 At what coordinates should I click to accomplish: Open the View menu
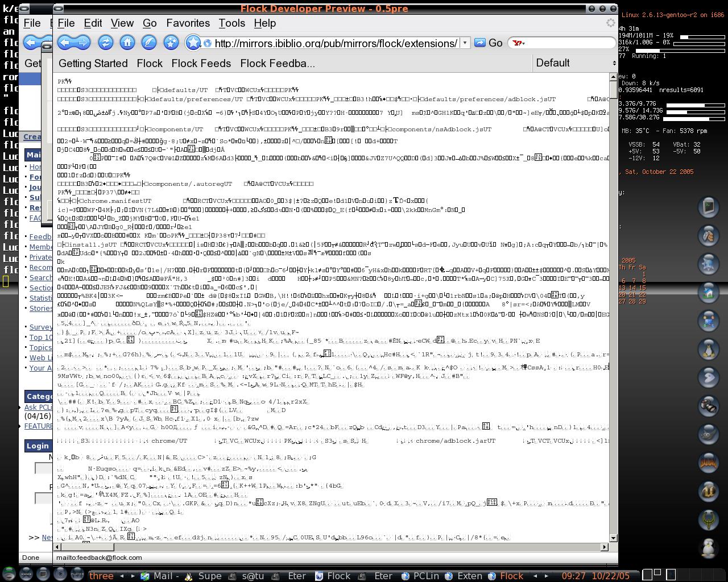[x=122, y=23]
